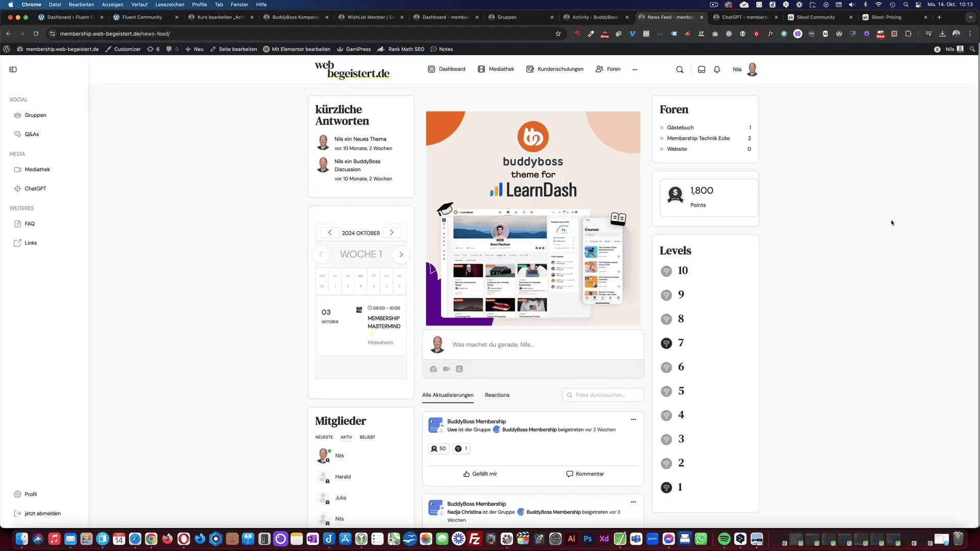Open Rank Math SEO in admin bar
Image resolution: width=980 pixels, height=551 pixels.
401,49
